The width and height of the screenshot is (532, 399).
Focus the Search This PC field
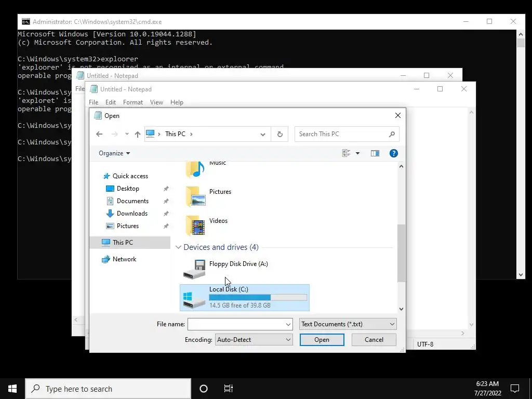point(347,134)
